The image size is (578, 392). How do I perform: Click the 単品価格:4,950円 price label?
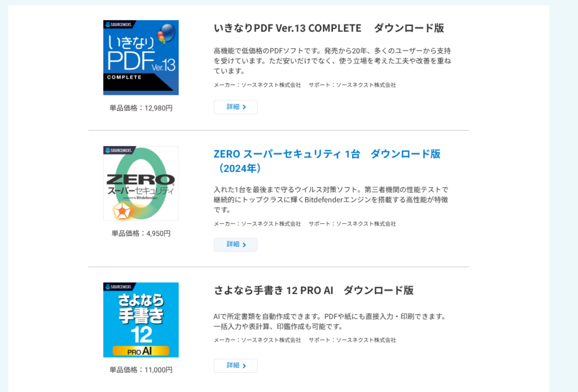click(x=141, y=233)
